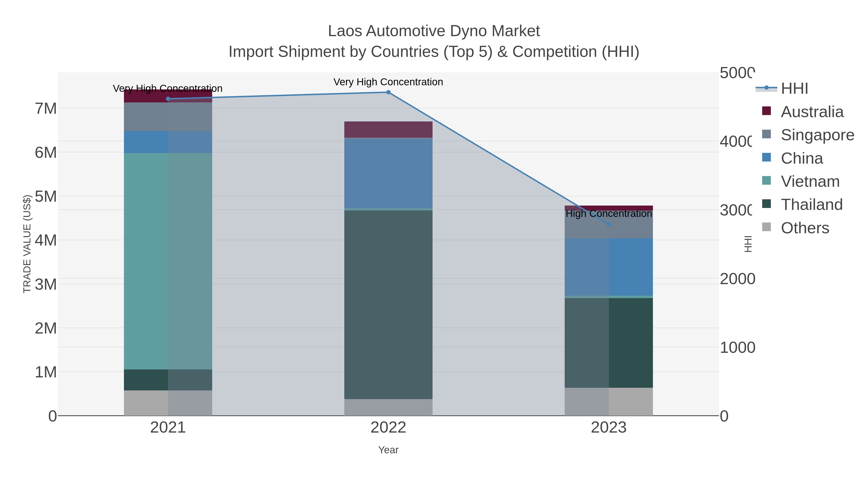Click the 2022 x-axis tick label
The width and height of the screenshot is (868, 488).
pyautogui.click(x=388, y=428)
